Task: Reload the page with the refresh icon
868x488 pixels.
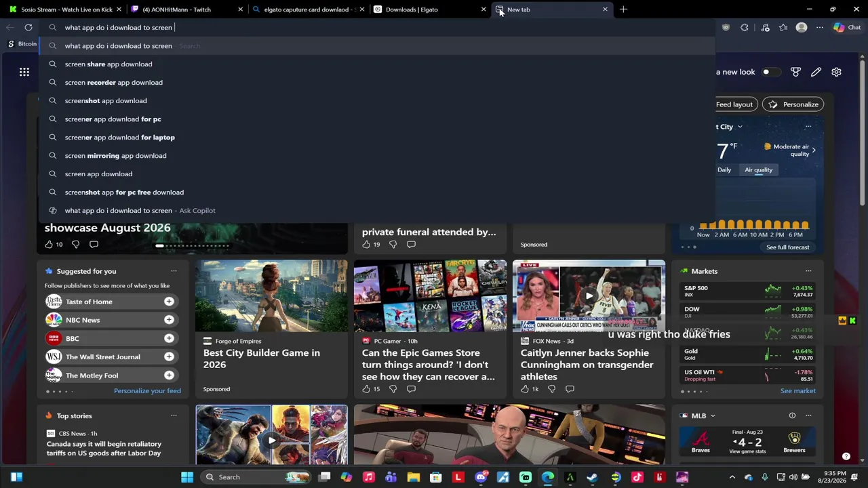Action: click(x=28, y=27)
